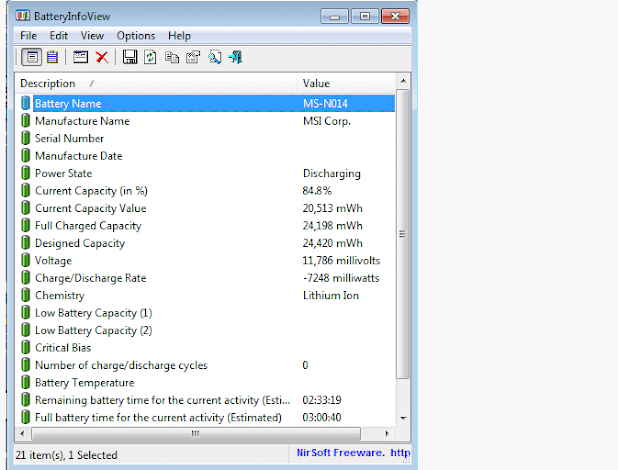Select the battery information view toolbar icon

pyautogui.click(x=32, y=58)
